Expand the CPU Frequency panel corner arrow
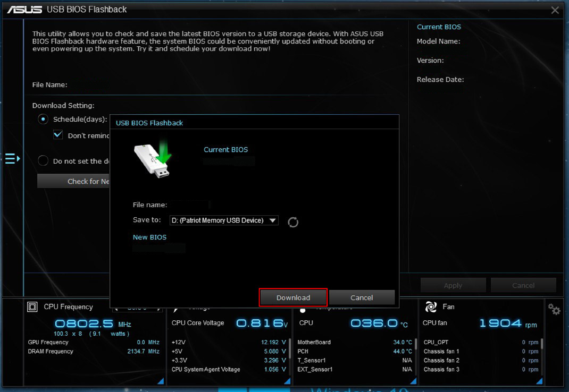 coord(161,381)
